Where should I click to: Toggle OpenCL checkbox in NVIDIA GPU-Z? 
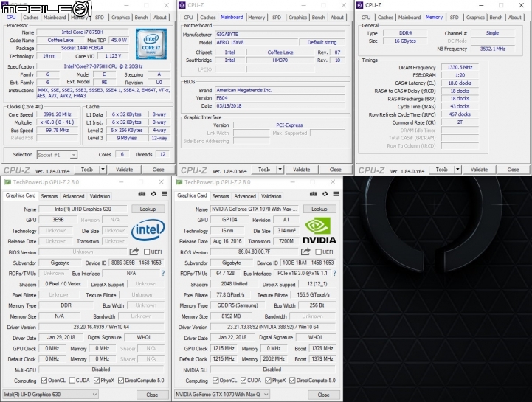click(215, 381)
